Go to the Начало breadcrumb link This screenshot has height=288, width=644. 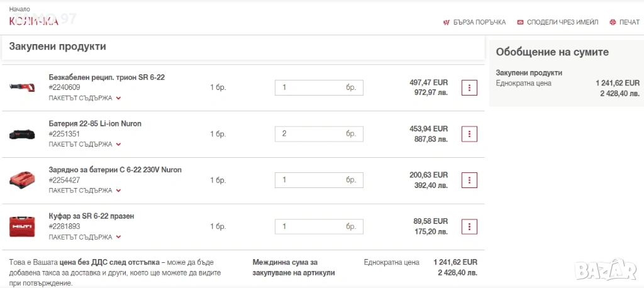[x=19, y=9]
